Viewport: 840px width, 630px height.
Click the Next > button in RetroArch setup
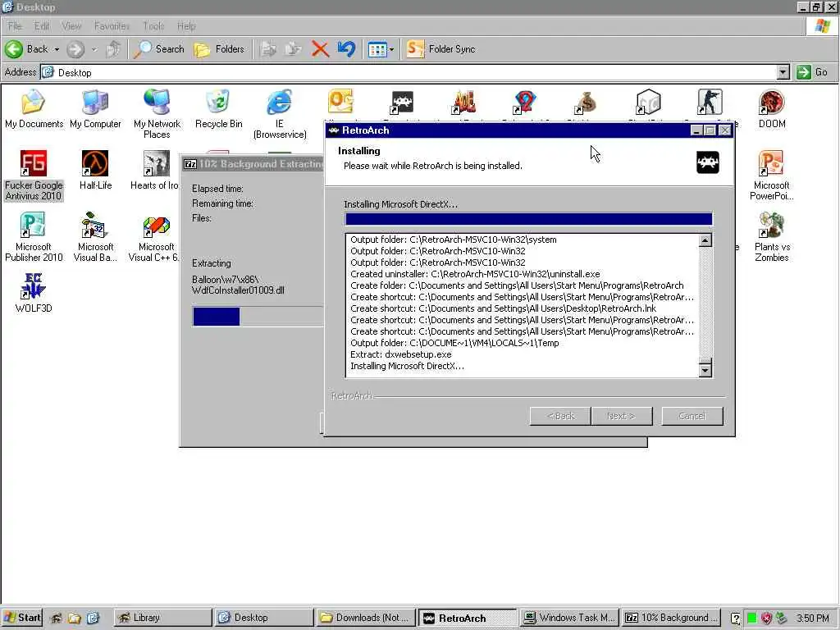pos(622,416)
